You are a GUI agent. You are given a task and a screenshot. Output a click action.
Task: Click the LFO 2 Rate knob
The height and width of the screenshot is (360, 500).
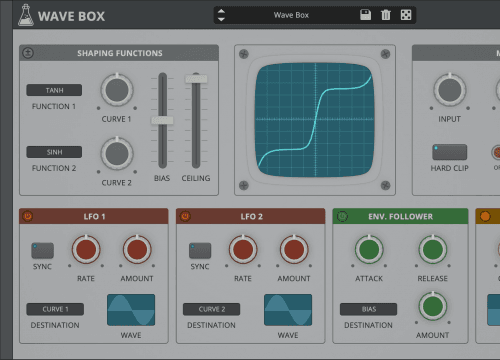click(x=243, y=250)
